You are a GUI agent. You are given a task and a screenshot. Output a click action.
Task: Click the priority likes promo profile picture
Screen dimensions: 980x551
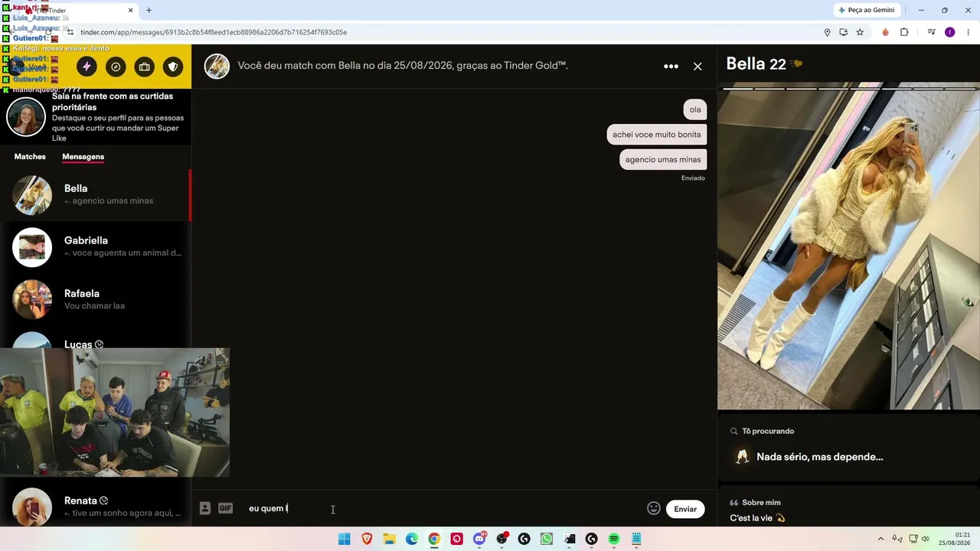[26, 117]
